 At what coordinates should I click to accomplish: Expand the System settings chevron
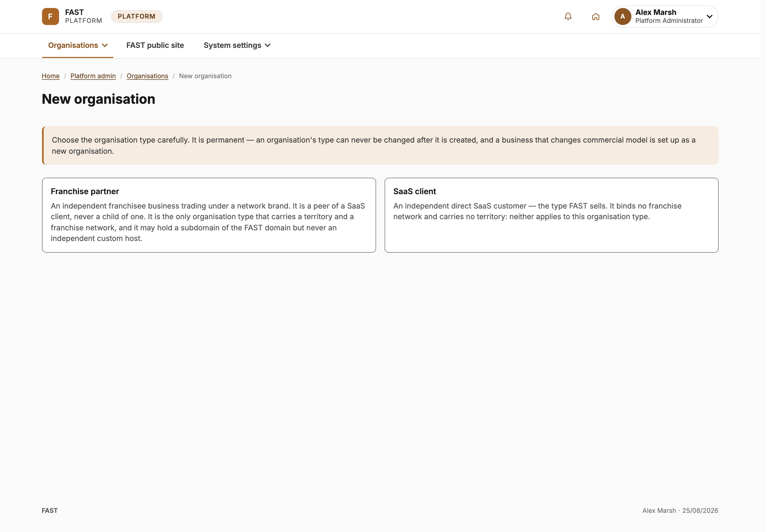click(x=268, y=45)
